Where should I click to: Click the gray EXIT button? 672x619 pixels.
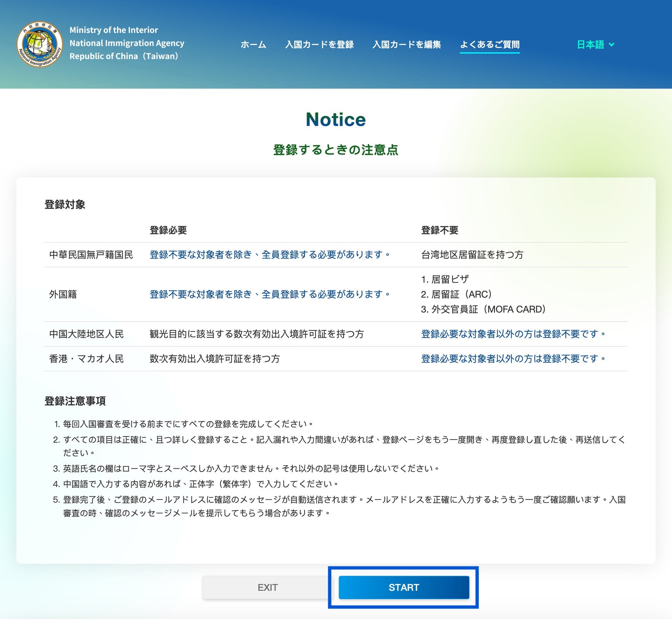[x=267, y=587]
